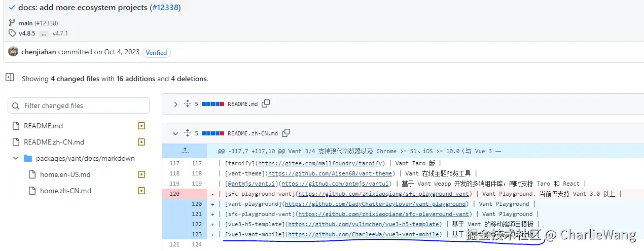Image resolution: width=644 pixels, height=251 pixels.
Task: Click expand-all icon beside README.md
Action: (187, 104)
